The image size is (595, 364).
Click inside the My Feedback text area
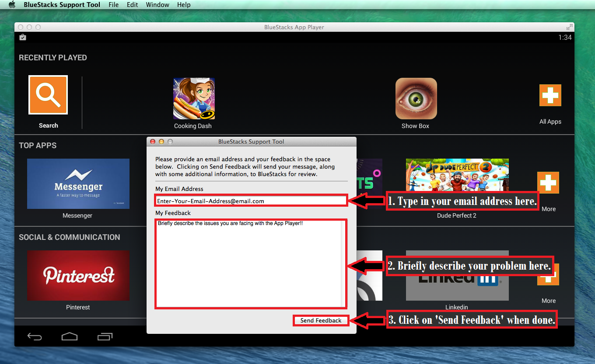248,264
